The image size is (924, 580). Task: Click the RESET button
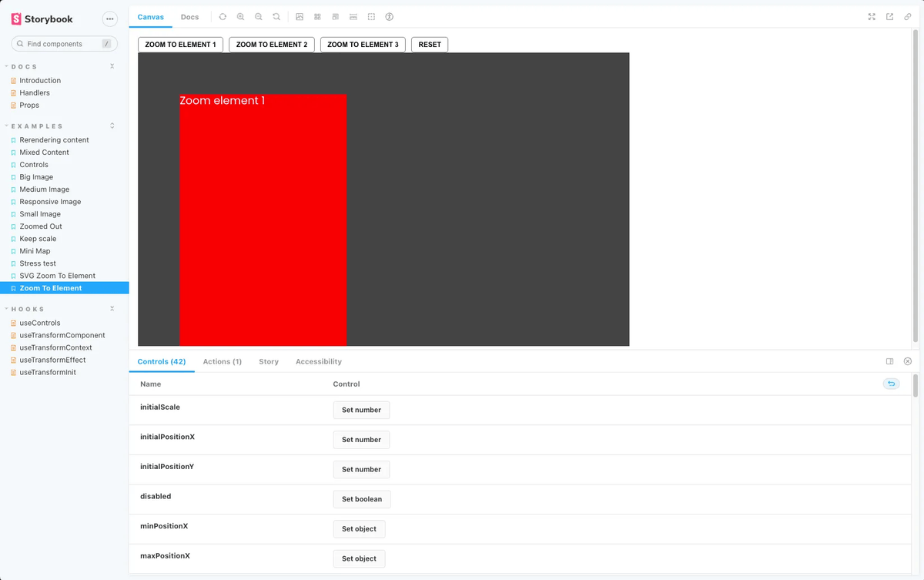click(x=430, y=45)
